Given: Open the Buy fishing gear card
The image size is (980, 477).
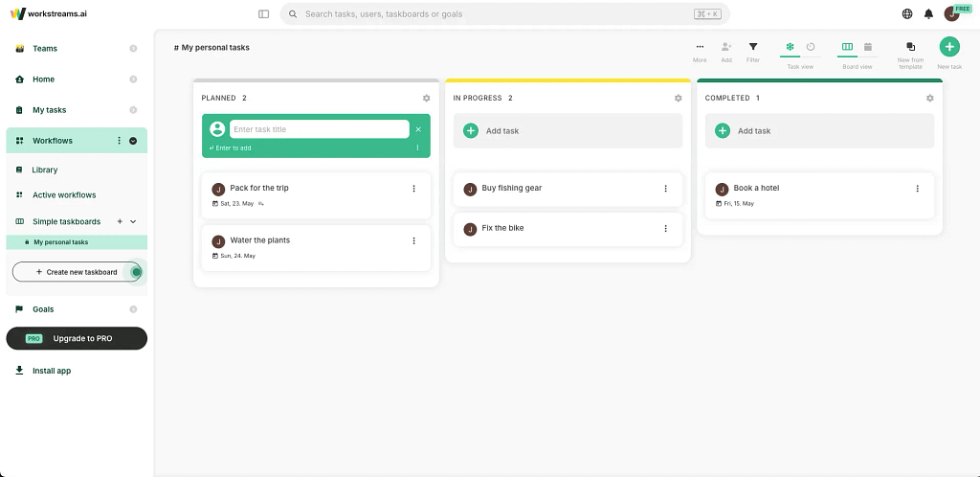Looking at the screenshot, I should [568, 189].
